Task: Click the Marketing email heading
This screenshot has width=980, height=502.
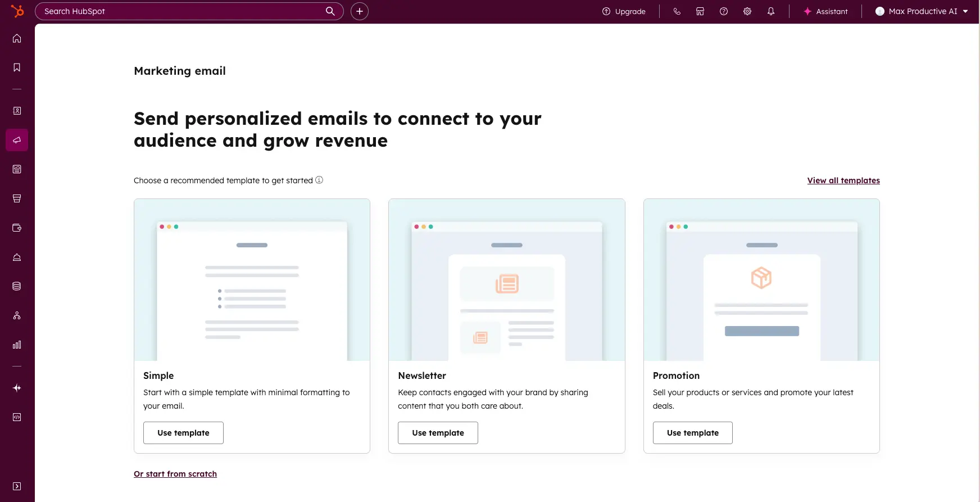Action: 180,71
